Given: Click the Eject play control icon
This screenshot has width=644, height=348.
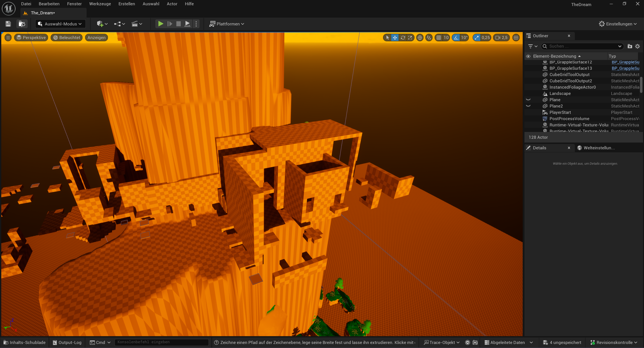Looking at the screenshot, I should coord(187,24).
